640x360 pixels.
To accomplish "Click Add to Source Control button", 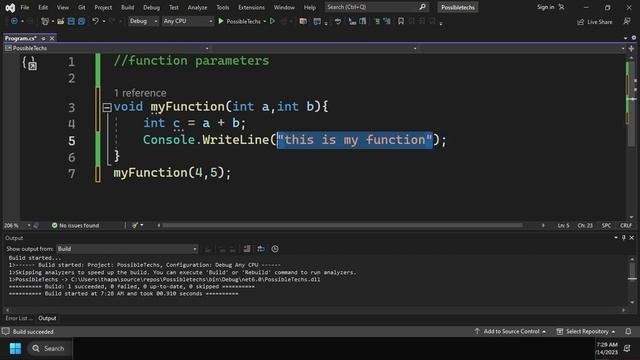I will tap(510, 331).
